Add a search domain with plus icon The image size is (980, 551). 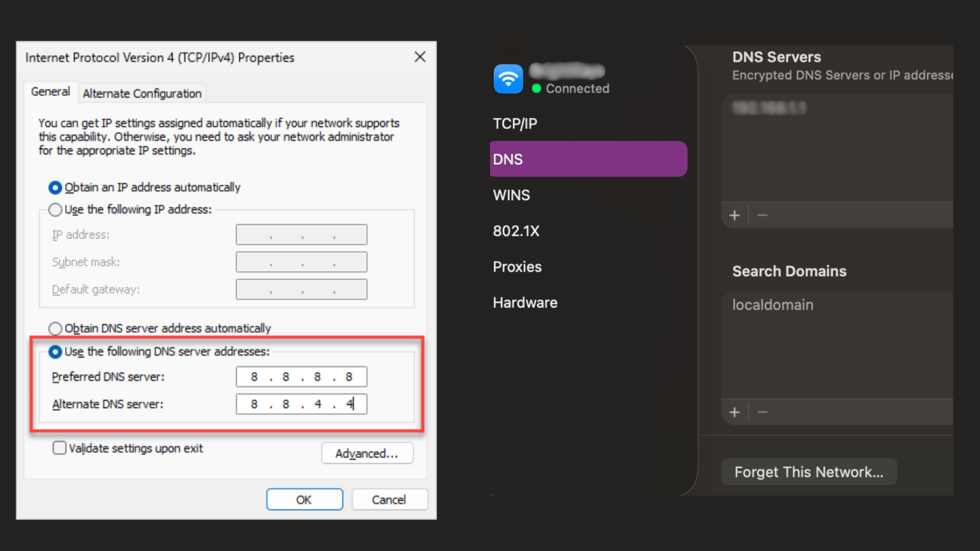tap(734, 413)
